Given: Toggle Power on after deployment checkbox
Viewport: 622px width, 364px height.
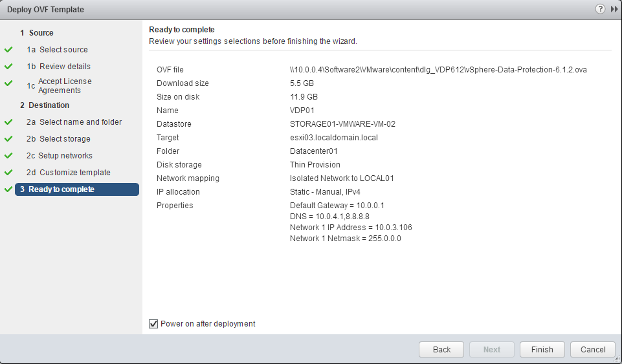Looking at the screenshot, I should tap(153, 324).
